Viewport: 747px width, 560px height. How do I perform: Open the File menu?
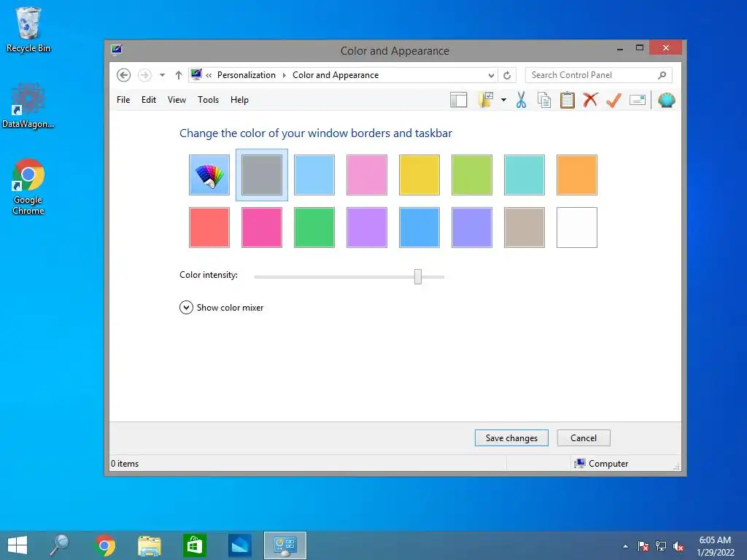coord(123,100)
